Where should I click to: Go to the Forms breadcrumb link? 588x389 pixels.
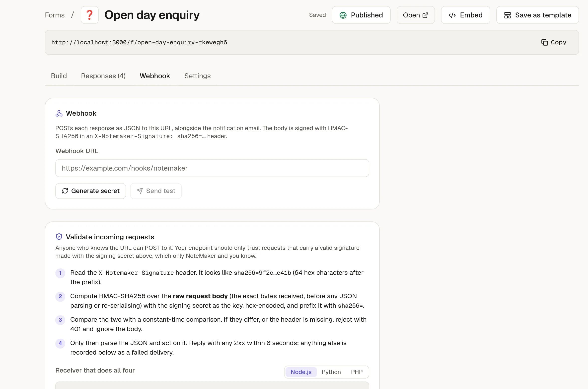tap(55, 15)
